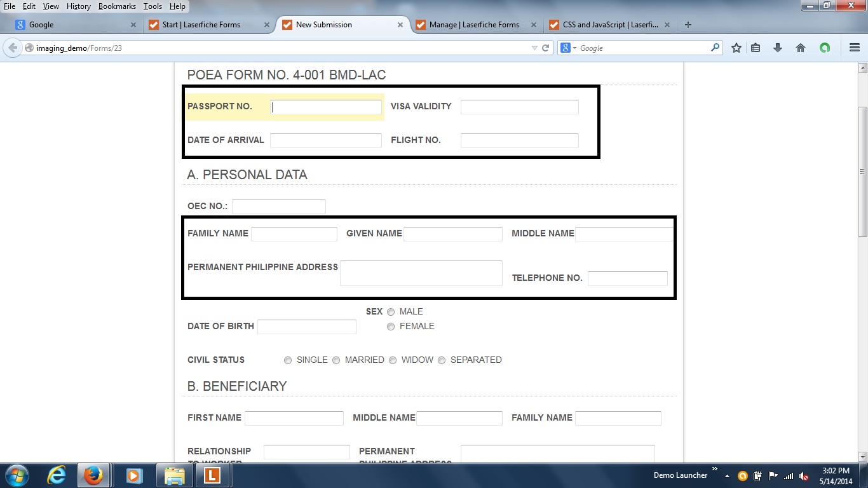The image size is (868, 488).
Task: Click the Demo Launcher taskbar toolbar label
Action: pos(681,475)
